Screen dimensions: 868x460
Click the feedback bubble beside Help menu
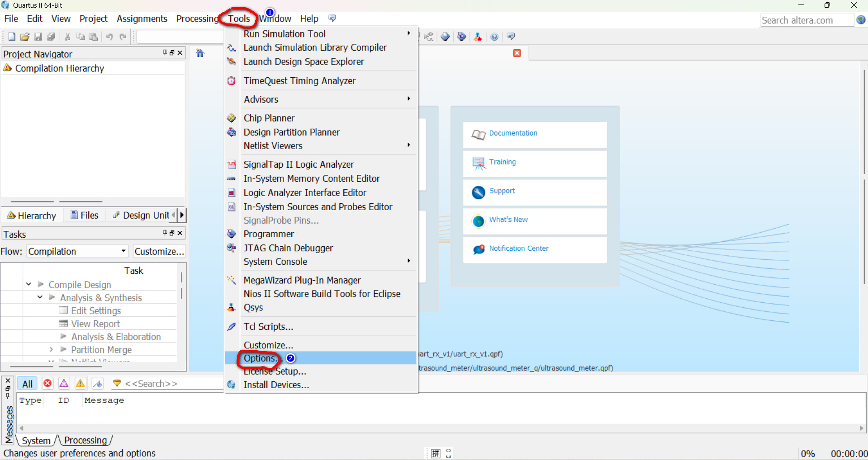click(332, 19)
